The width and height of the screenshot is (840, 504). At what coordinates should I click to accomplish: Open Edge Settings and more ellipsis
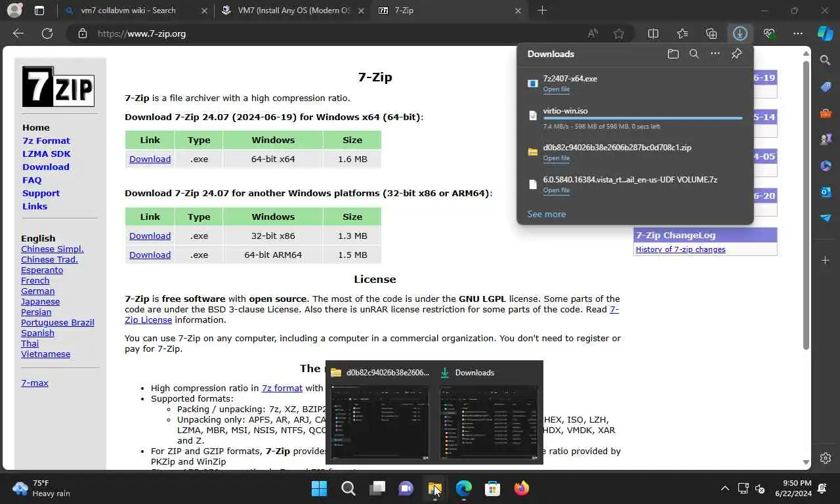pos(798,33)
